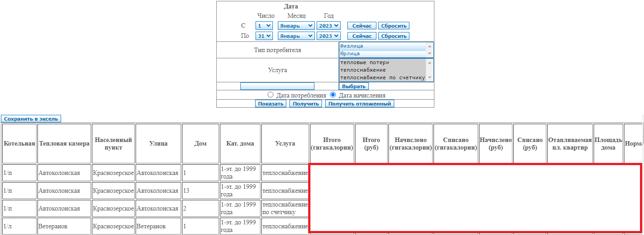
Task: Click Сохранить в эксель button
Action: (x=31, y=119)
